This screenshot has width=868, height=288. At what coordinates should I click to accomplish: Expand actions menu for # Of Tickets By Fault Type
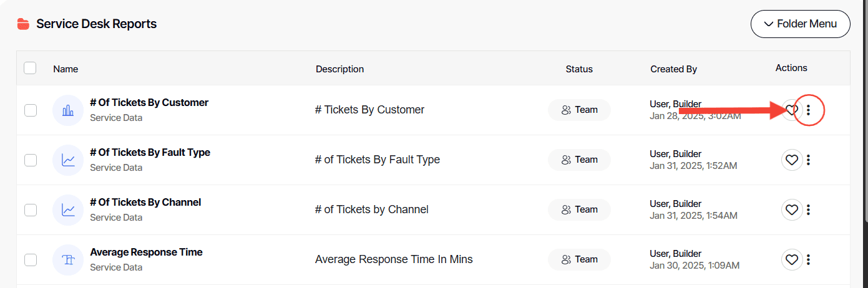coord(808,160)
